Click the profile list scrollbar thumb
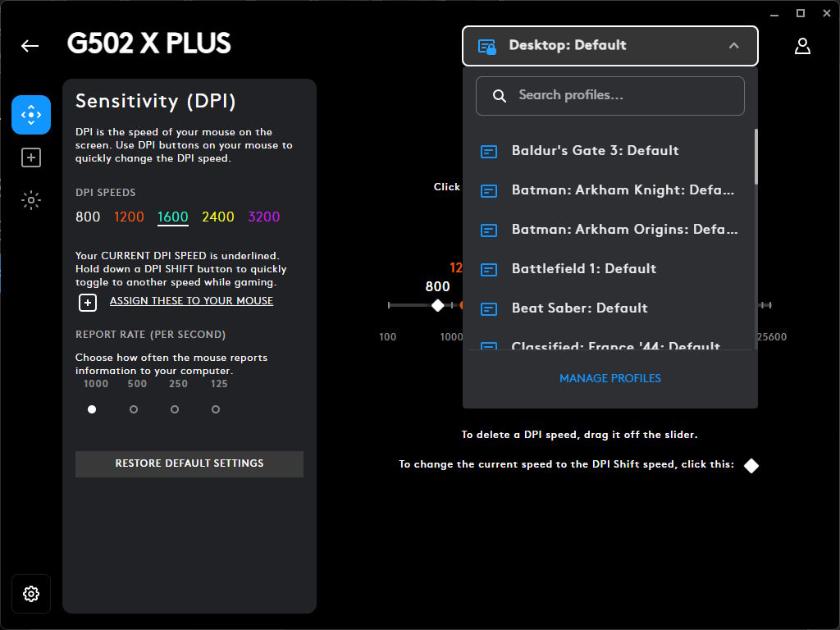Viewport: 840px width, 630px height. 756,157
